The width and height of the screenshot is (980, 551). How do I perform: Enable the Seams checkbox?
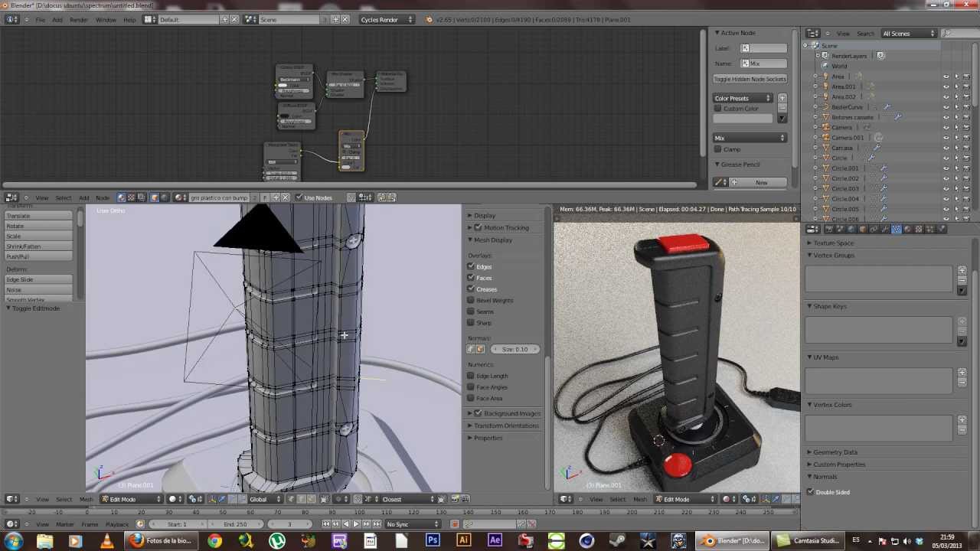click(x=471, y=311)
